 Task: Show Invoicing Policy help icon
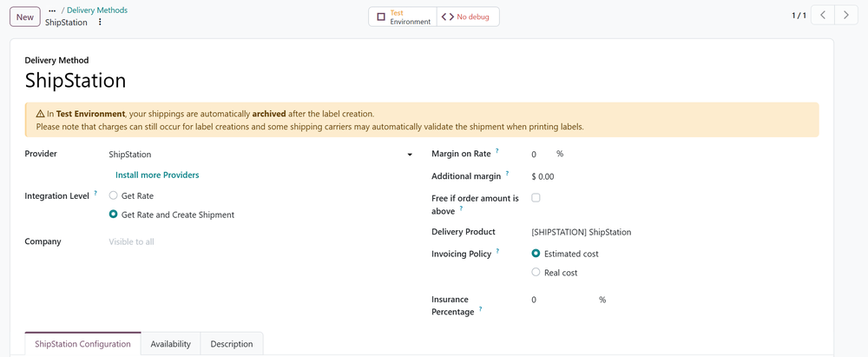pos(497,251)
